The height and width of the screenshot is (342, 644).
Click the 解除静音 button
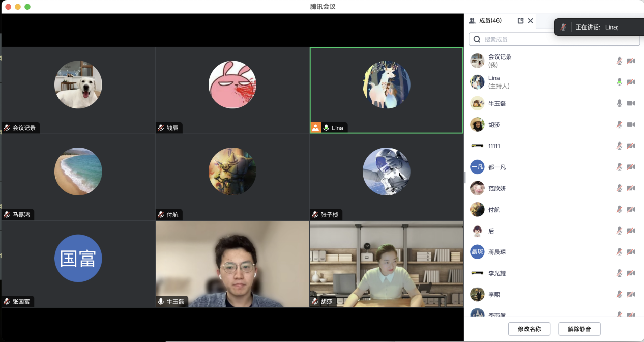[579, 329]
